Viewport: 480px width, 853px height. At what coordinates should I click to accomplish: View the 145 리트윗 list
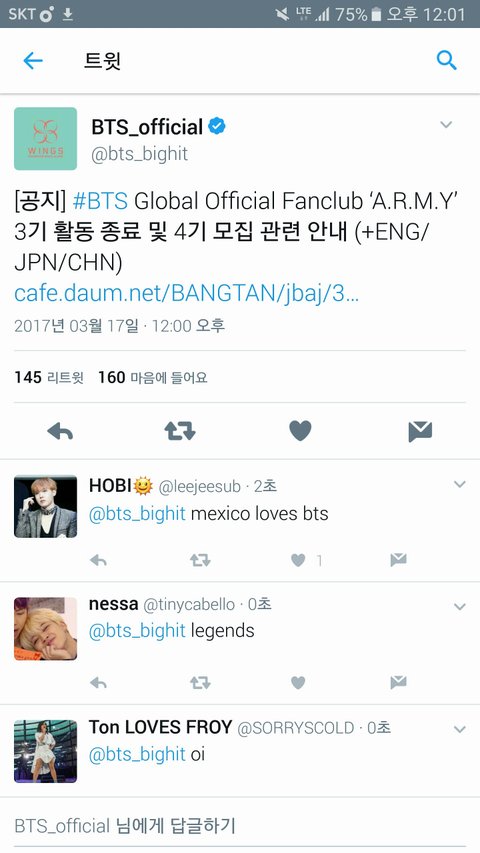49,377
